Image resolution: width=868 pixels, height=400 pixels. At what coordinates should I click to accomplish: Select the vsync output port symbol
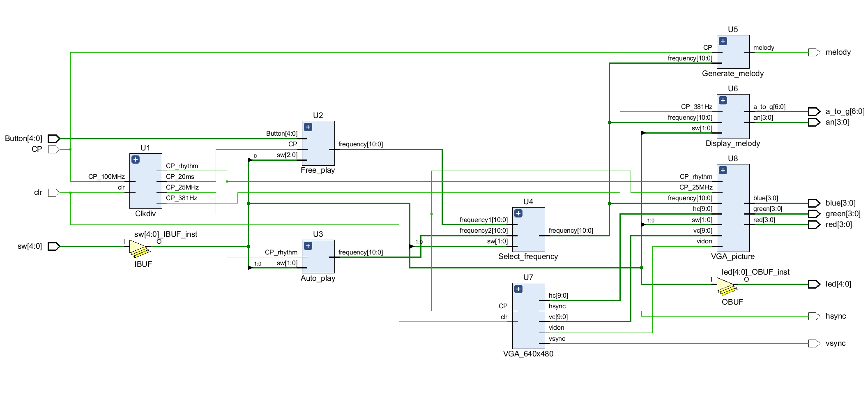814,343
